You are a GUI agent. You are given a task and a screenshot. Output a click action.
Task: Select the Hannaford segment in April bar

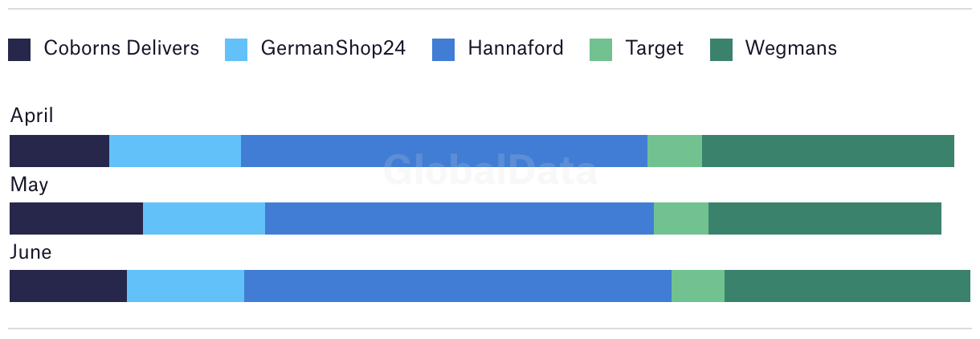pos(444,151)
